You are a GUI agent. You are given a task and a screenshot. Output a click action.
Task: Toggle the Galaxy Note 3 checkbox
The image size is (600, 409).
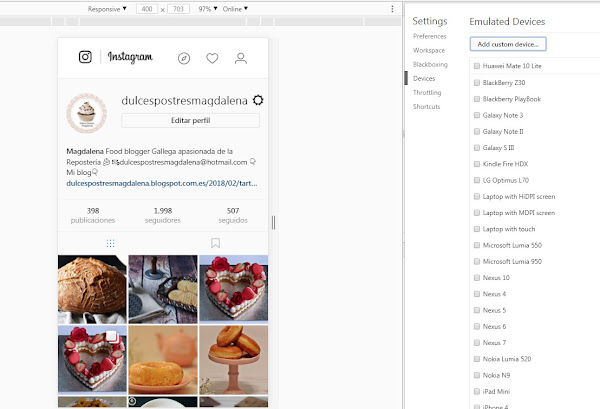tap(477, 115)
